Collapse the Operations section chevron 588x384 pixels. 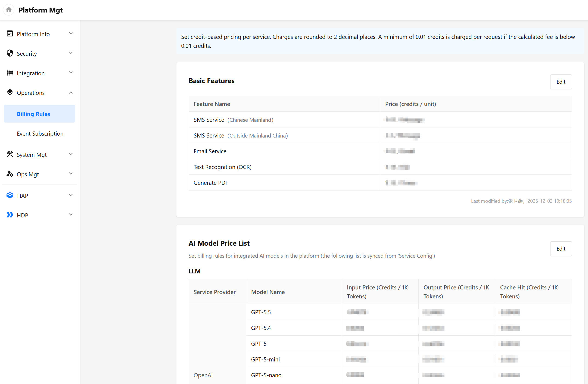pyautogui.click(x=71, y=93)
